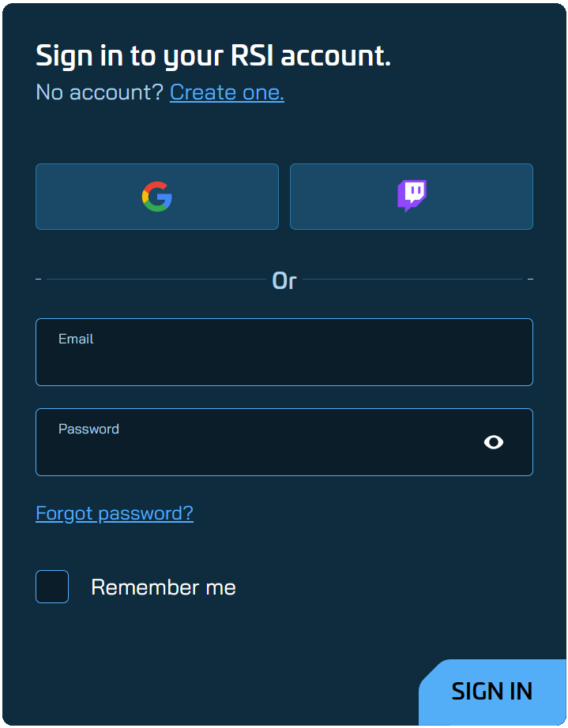Viewport: 568px width, 728px height.
Task: Click the divider line right of Or
Action: (411, 280)
